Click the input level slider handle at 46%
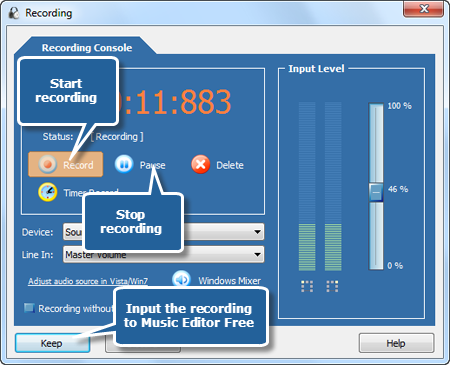The height and width of the screenshot is (365, 450). 376,192
